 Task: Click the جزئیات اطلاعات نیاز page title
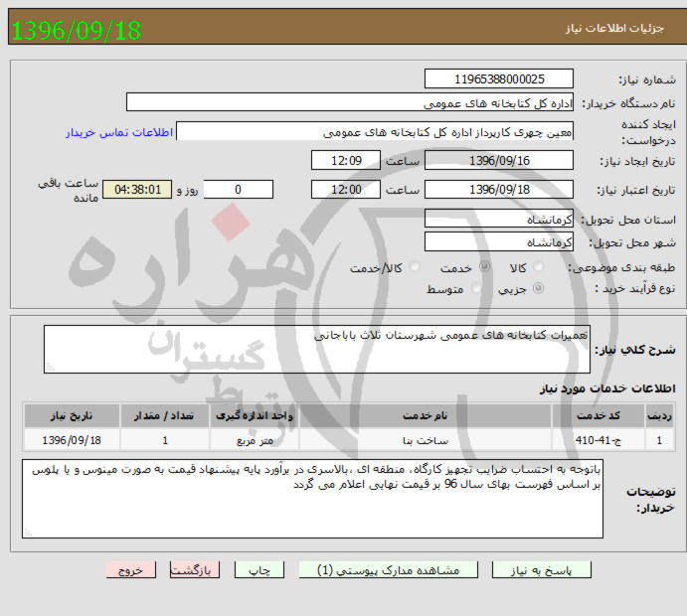point(614,29)
